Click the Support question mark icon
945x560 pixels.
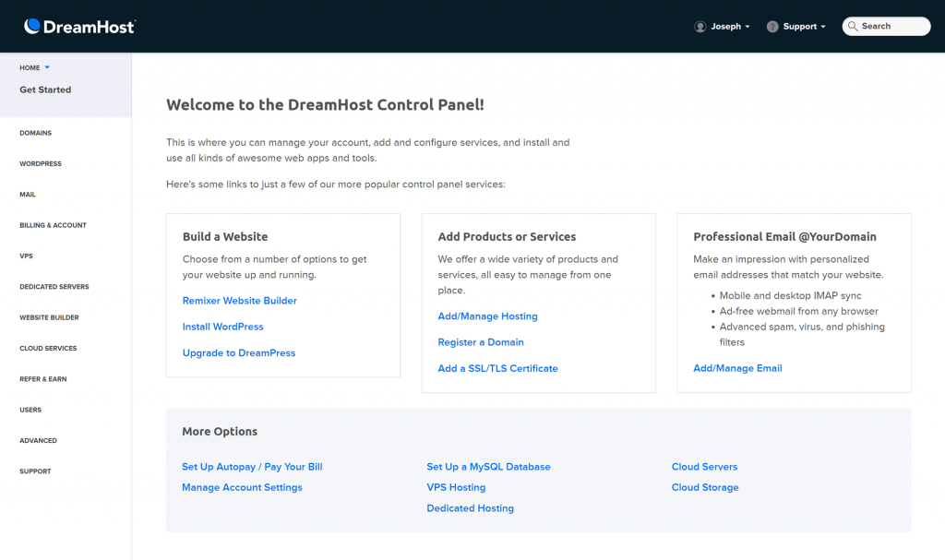point(772,27)
